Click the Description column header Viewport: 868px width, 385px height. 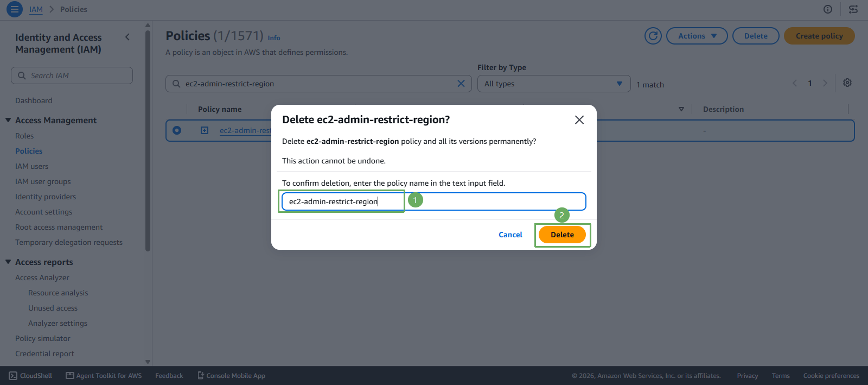coord(723,109)
